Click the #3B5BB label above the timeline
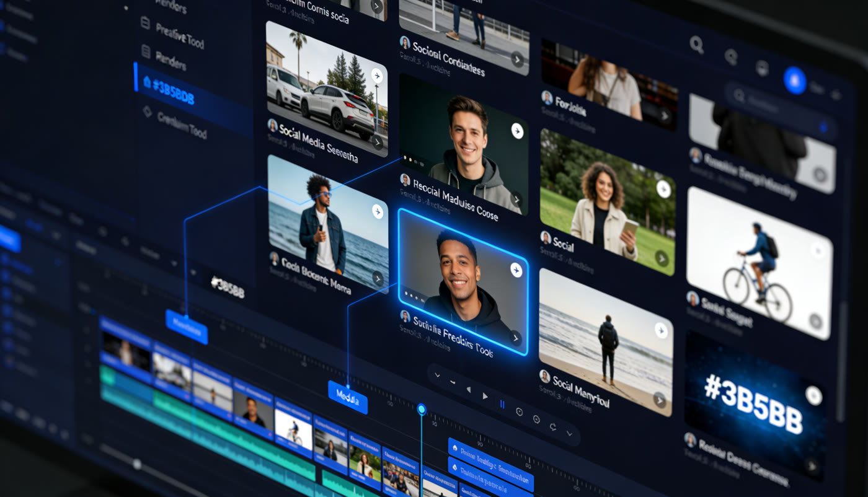 point(228,287)
